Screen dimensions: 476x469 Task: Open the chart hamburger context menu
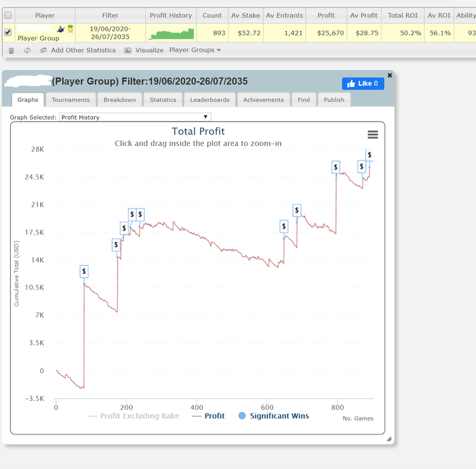[373, 135]
